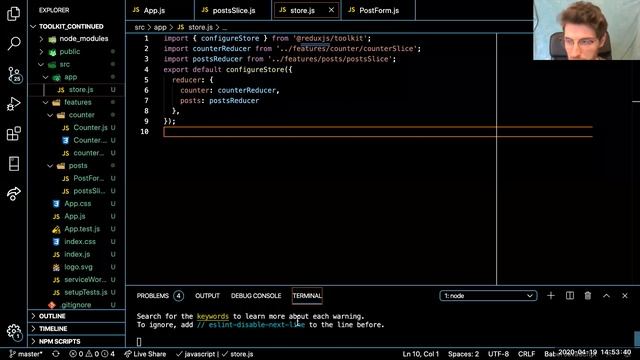
Task: Collapse the TOOLKIT_CONTINUED root folder
Action: pos(76,26)
